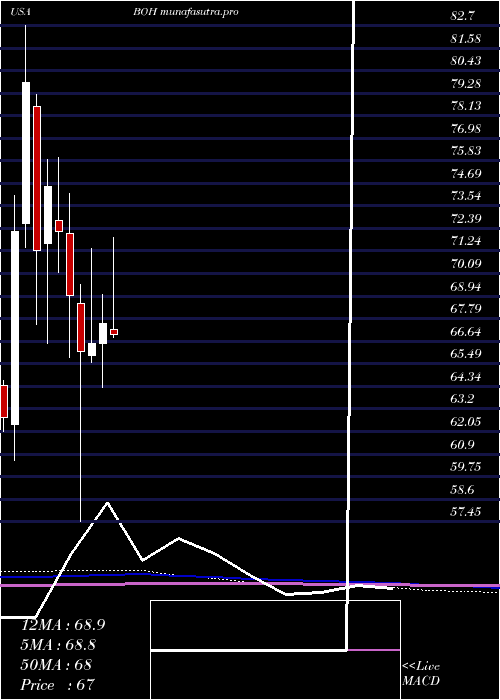The height and width of the screenshot is (700, 500).
Task: Click the 79.28 price axis label
Action: pyautogui.click(x=466, y=83)
